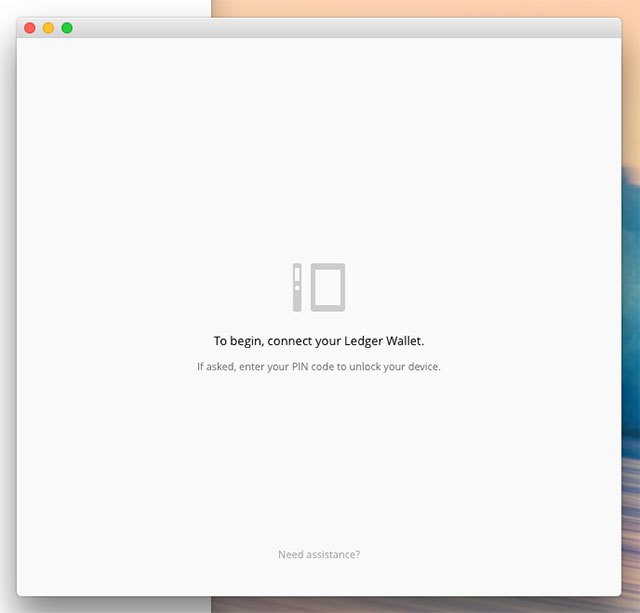
Task: Minimize the window with the yellow button
Action: [x=49, y=28]
